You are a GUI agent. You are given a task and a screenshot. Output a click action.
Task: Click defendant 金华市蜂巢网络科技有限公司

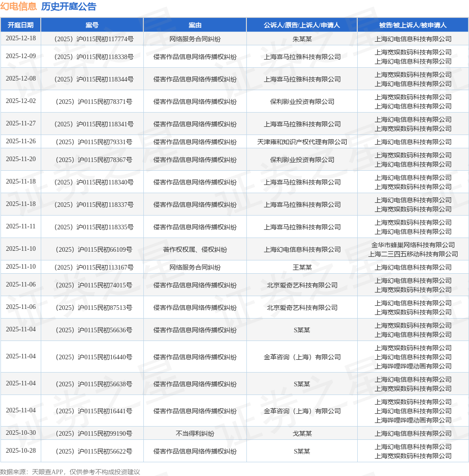click(413, 245)
